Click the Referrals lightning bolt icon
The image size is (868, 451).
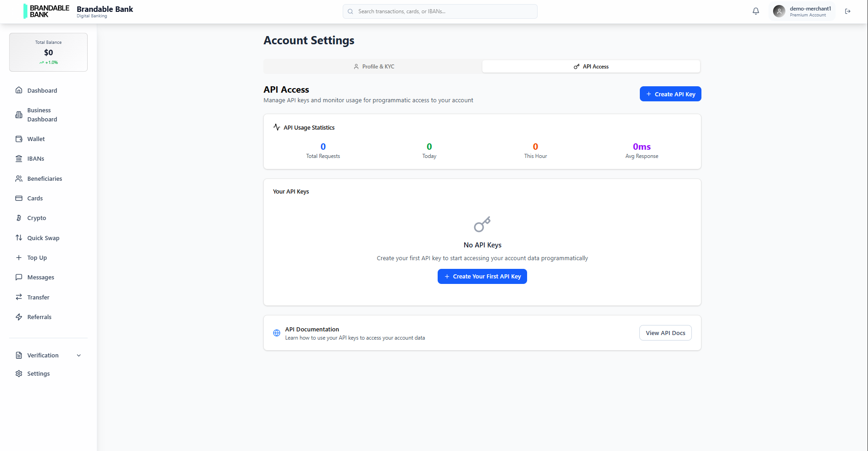click(19, 316)
